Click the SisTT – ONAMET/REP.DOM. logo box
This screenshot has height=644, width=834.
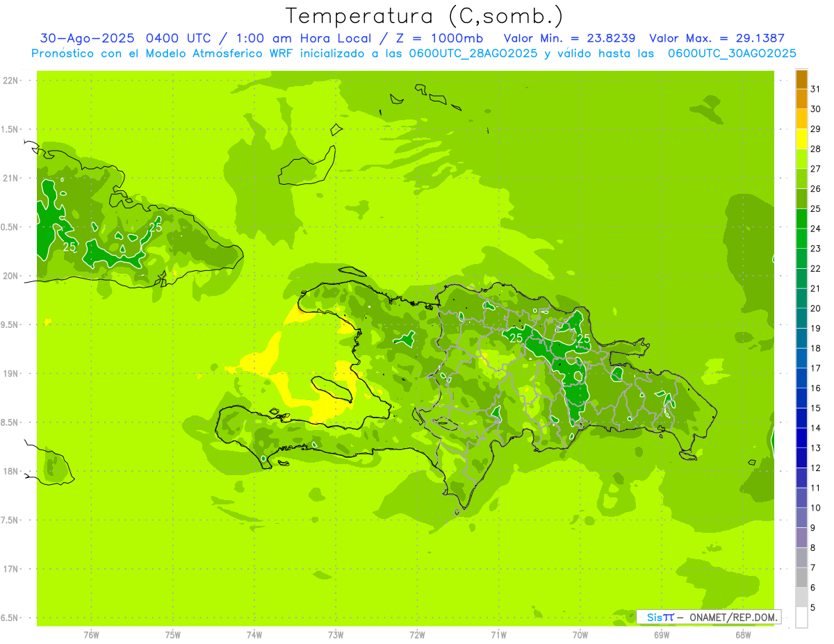708,617
